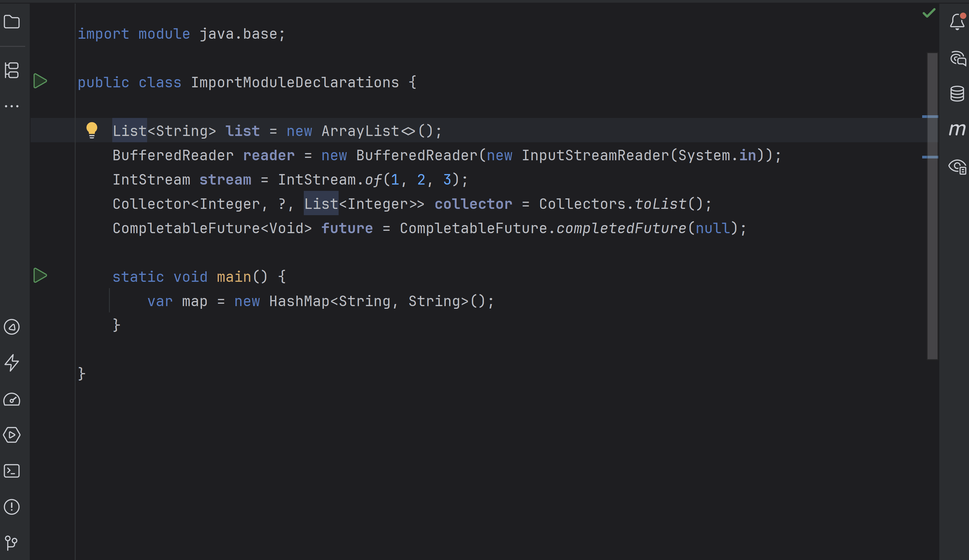Run the ImportModuleDeclarations class gutter icon
The image size is (969, 560).
tap(40, 81)
